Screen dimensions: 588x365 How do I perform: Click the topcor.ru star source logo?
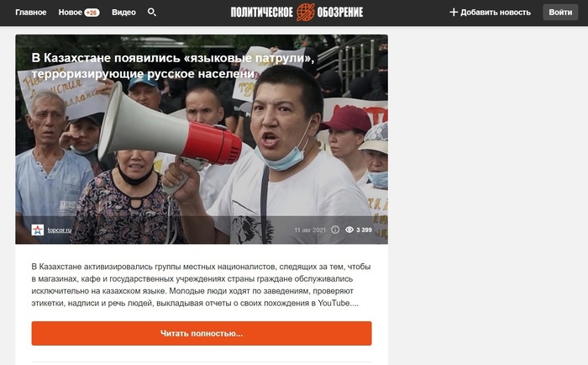[38, 230]
